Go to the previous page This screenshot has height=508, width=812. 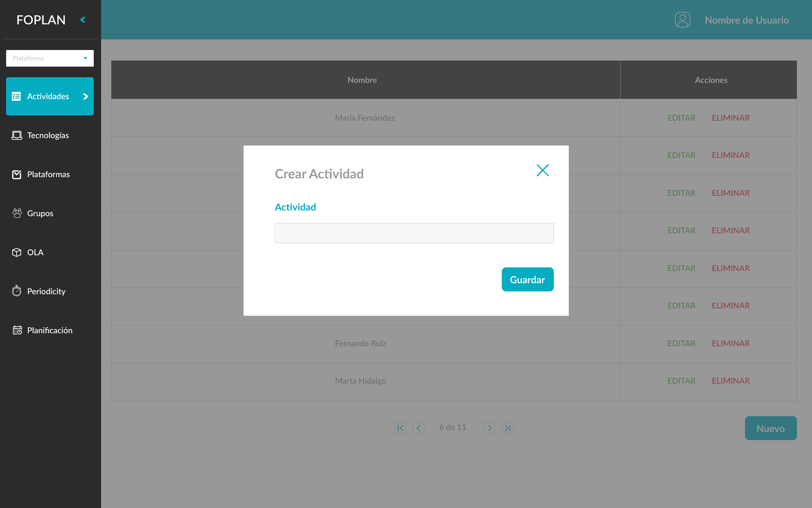point(418,428)
